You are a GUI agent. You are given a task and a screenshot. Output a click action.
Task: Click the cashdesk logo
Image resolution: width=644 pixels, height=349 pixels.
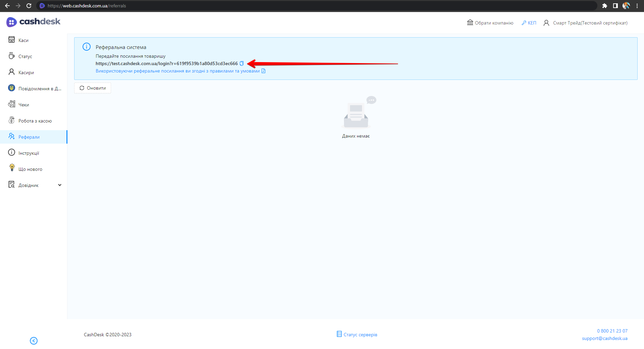[33, 22]
